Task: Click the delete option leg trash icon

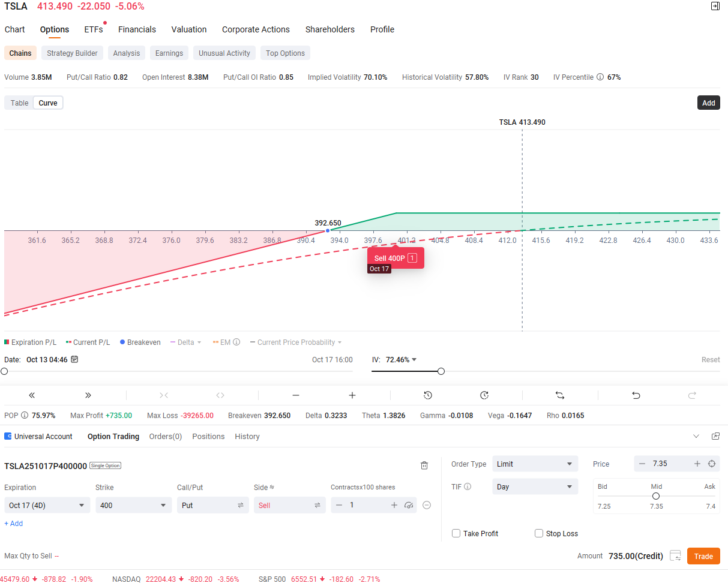Action: (x=424, y=465)
